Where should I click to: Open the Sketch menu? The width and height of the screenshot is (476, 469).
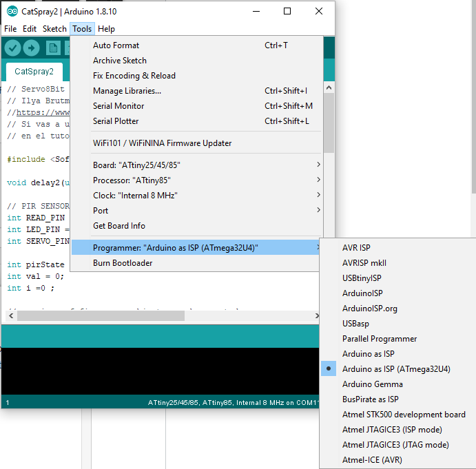point(54,29)
